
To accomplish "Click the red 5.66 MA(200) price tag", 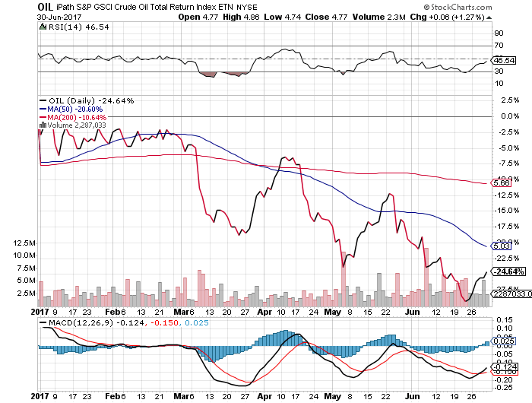I will [501, 182].
